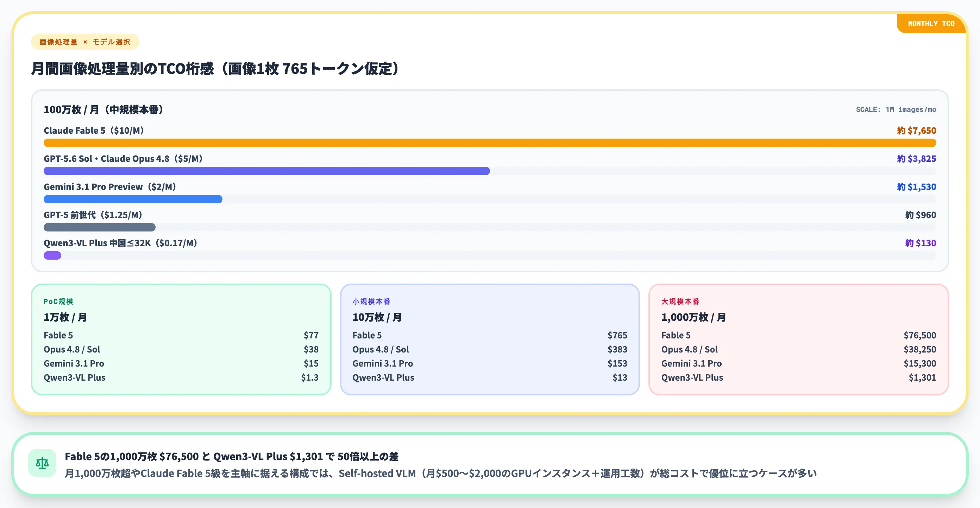
Task: Click the orange Claude Fable 5 bar
Action: click(490, 143)
